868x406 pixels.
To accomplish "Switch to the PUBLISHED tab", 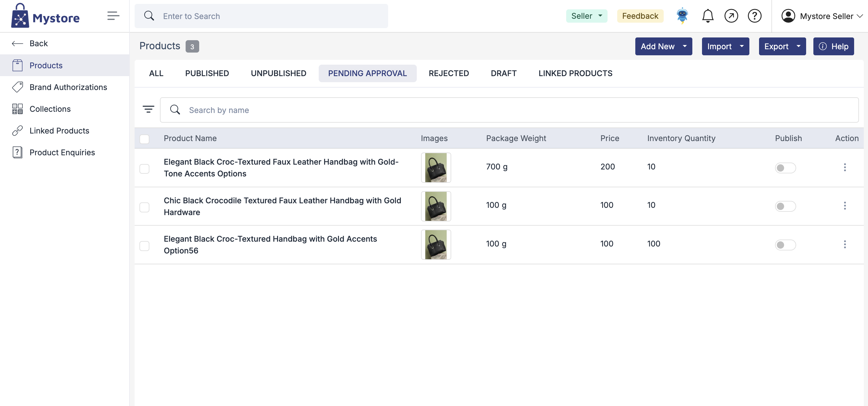I will point(207,73).
